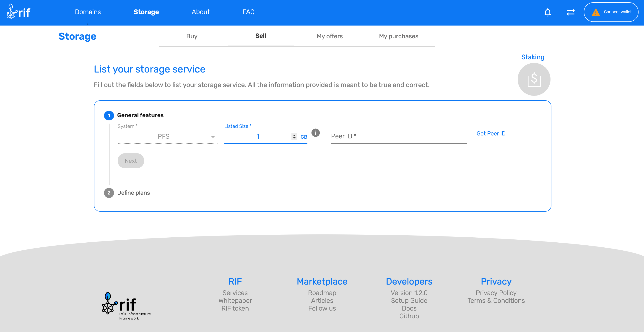Click the Storage navigation menu item
Screen dimensions: 644x332
[146, 12]
